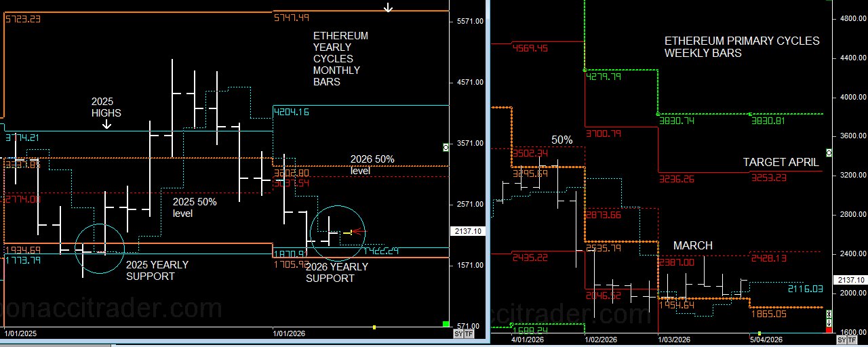Click the 1865.05 level label

[x=768, y=314]
